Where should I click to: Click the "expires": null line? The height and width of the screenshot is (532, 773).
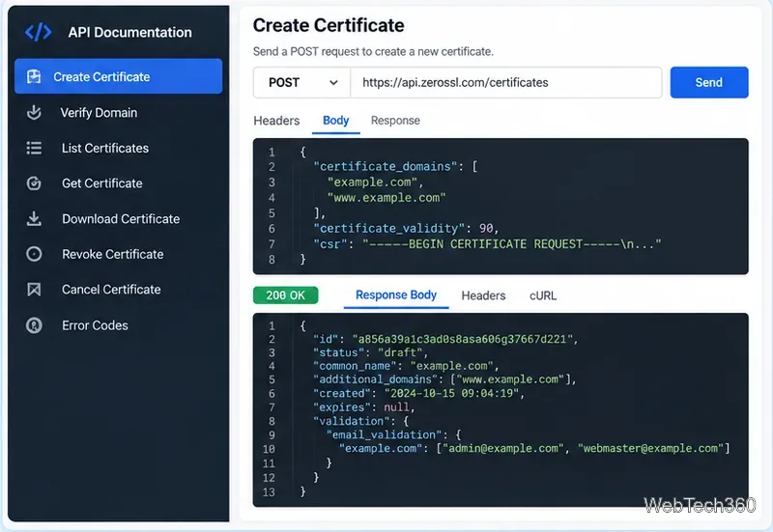(364, 407)
